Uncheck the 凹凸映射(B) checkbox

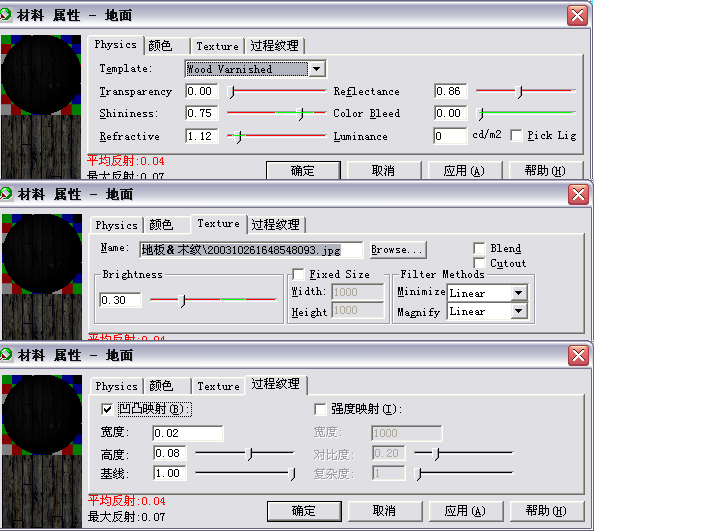[107, 409]
